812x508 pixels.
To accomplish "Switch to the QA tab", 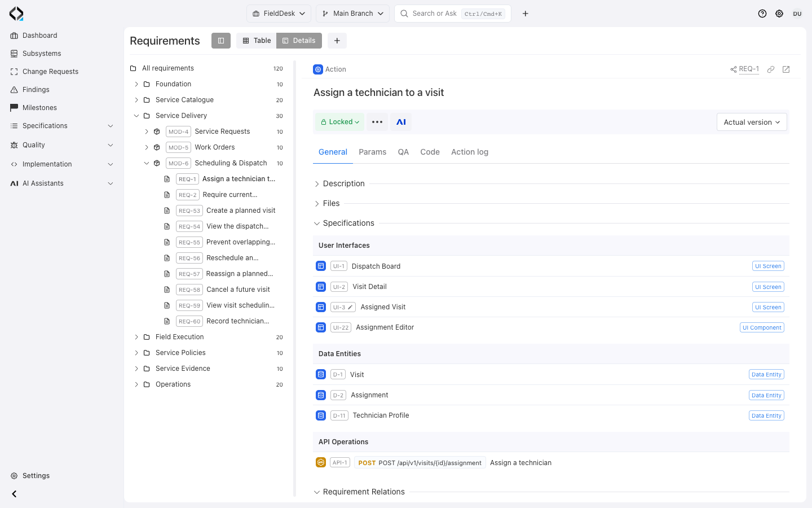I will (403, 152).
